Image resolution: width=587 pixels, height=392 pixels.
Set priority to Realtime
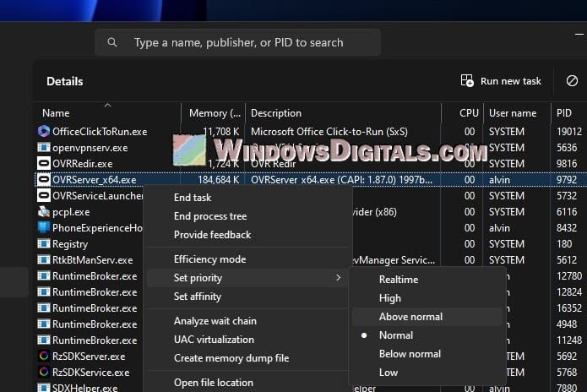coord(399,280)
